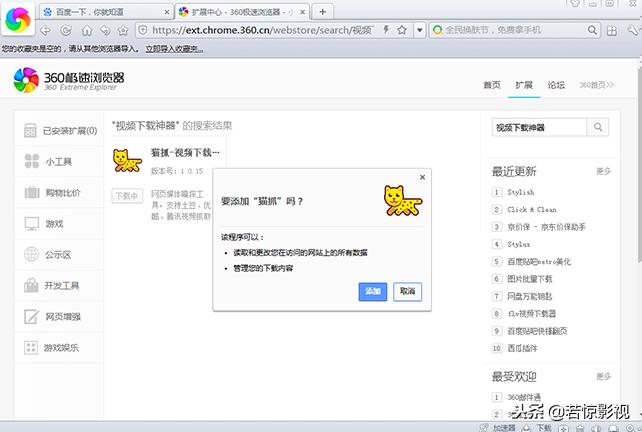
Task: Select 网页增强 category in sidebar
Action: point(60,317)
